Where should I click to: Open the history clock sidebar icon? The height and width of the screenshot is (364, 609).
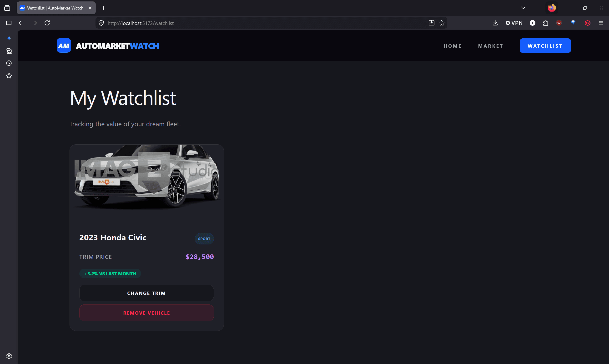pos(9,63)
